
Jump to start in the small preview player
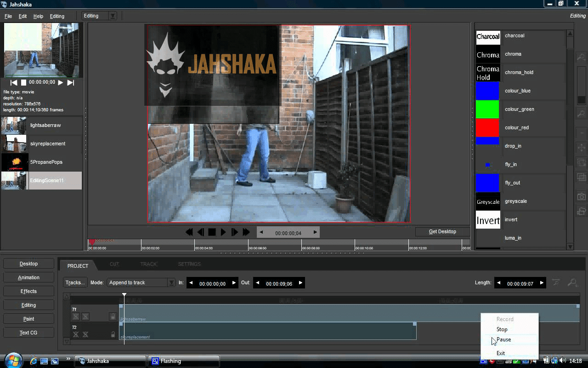[x=14, y=83]
